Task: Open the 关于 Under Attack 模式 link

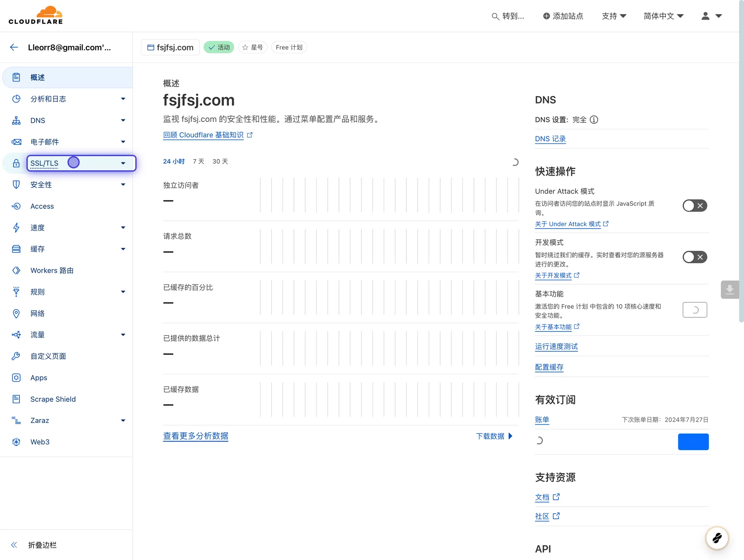Action: coord(572,224)
